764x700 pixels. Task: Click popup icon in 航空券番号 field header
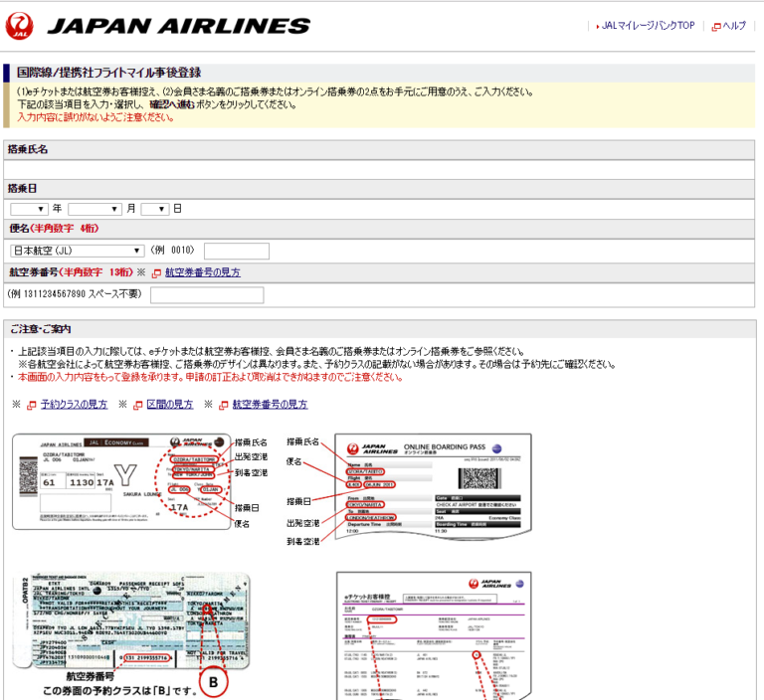[x=156, y=272]
